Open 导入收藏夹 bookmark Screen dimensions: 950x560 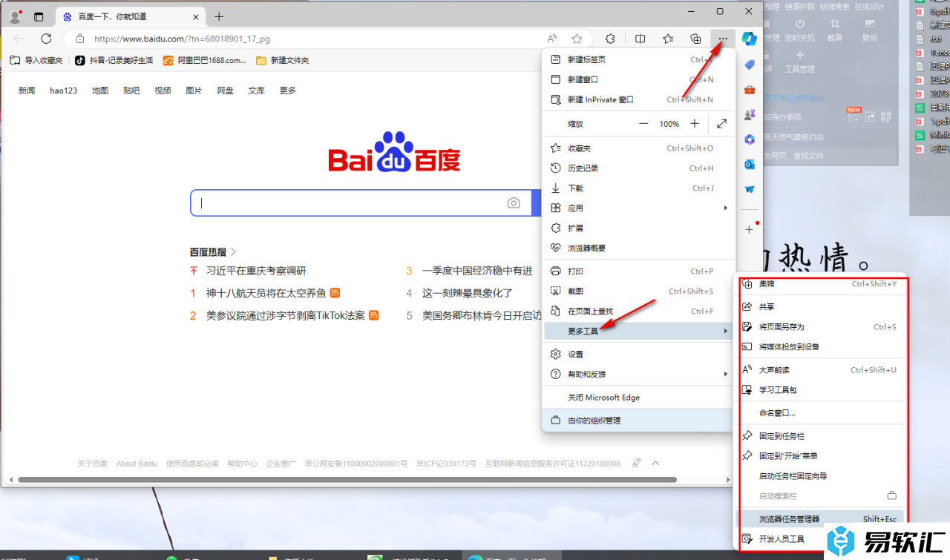point(37,61)
